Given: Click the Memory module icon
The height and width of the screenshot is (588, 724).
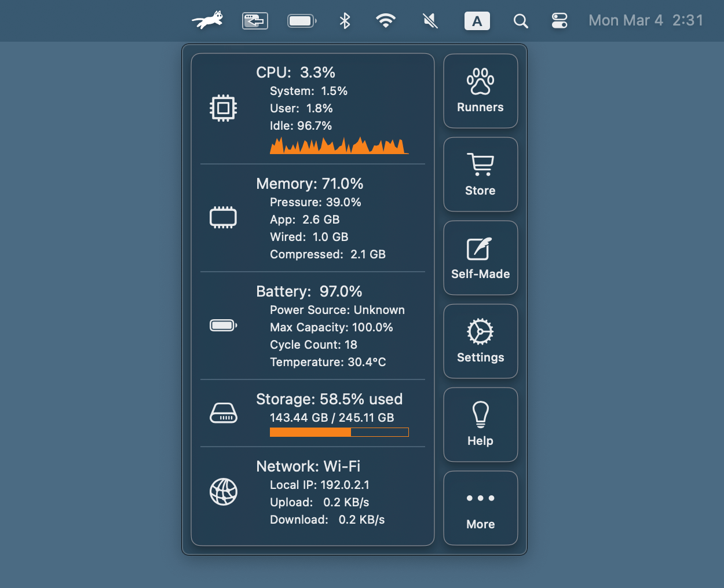Looking at the screenshot, I should tap(224, 217).
